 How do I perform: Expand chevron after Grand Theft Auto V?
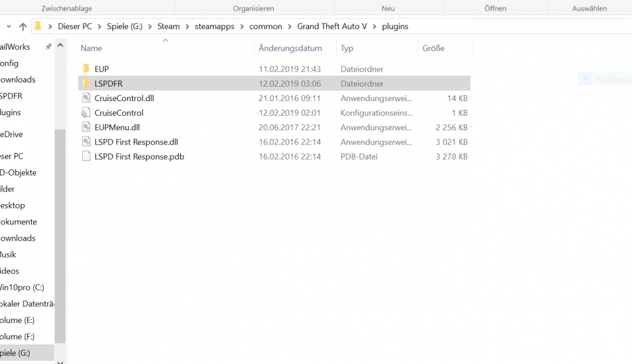tap(374, 27)
